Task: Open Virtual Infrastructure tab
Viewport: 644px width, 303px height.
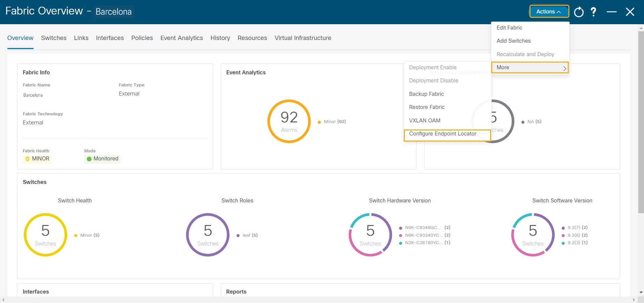Action: point(303,38)
